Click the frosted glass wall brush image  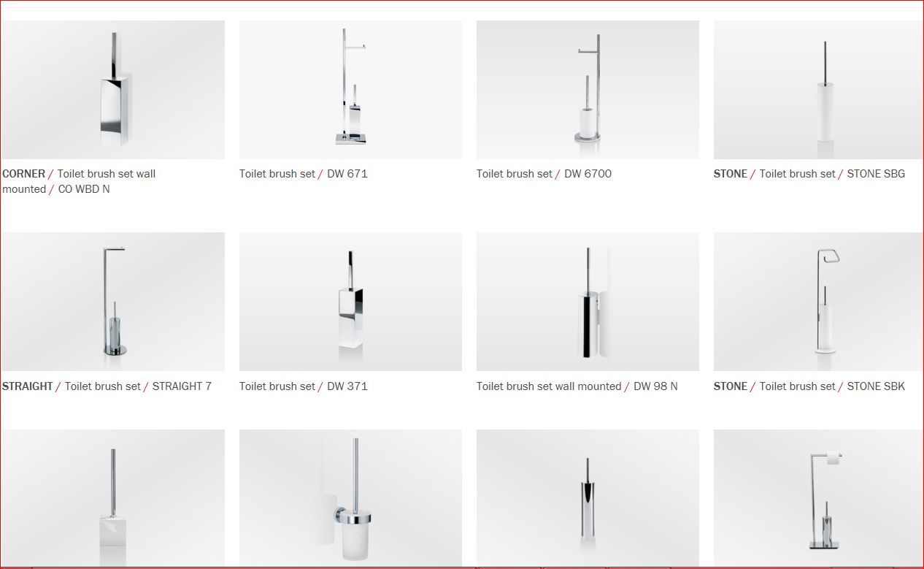point(350,498)
